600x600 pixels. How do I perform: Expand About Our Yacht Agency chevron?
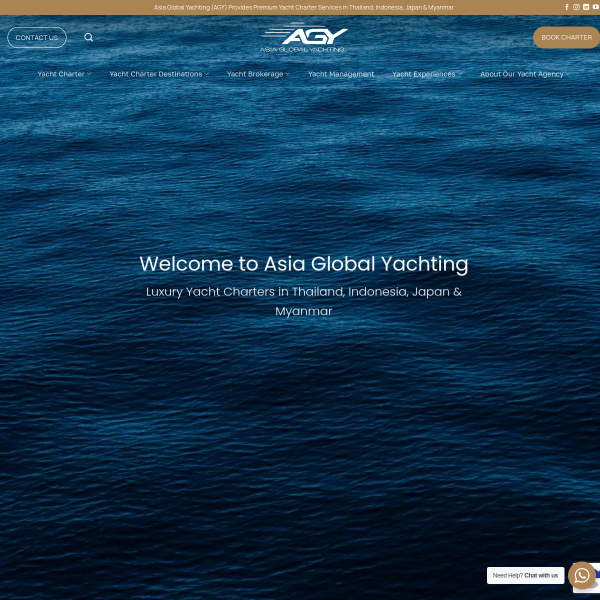(567, 74)
